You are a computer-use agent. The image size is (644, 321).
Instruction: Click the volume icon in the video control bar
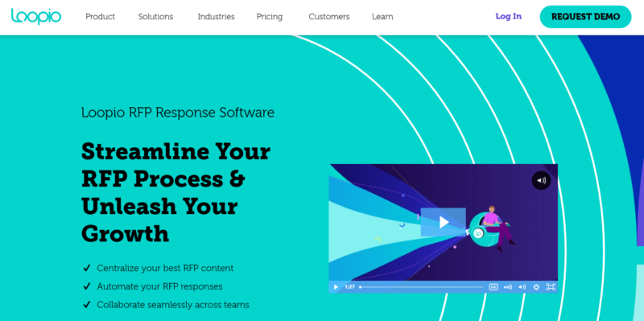tap(522, 287)
